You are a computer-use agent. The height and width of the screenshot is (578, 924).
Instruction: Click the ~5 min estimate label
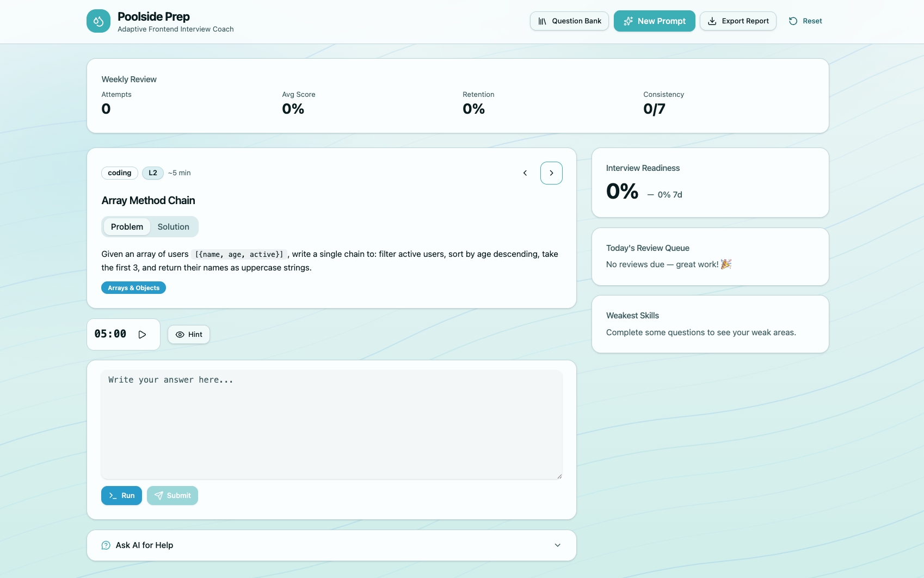[180, 173]
